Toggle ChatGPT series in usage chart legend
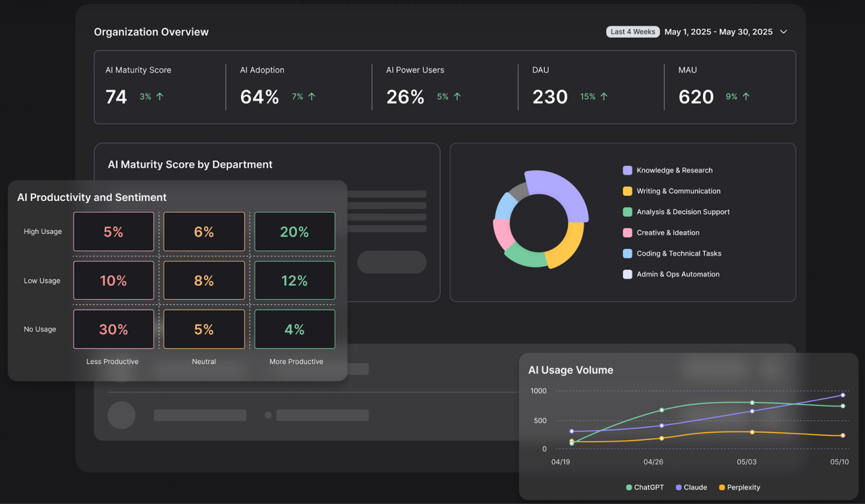 click(645, 487)
